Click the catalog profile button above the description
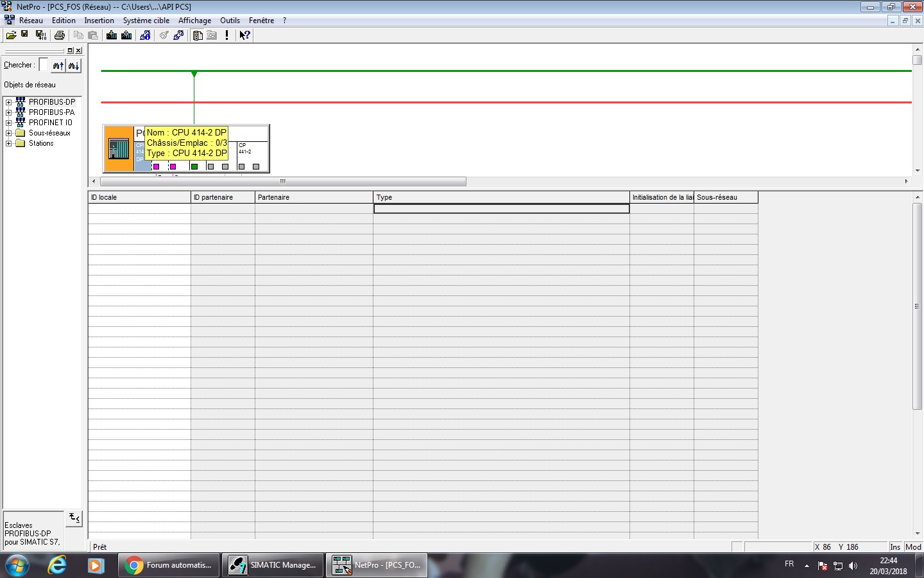 click(74, 518)
